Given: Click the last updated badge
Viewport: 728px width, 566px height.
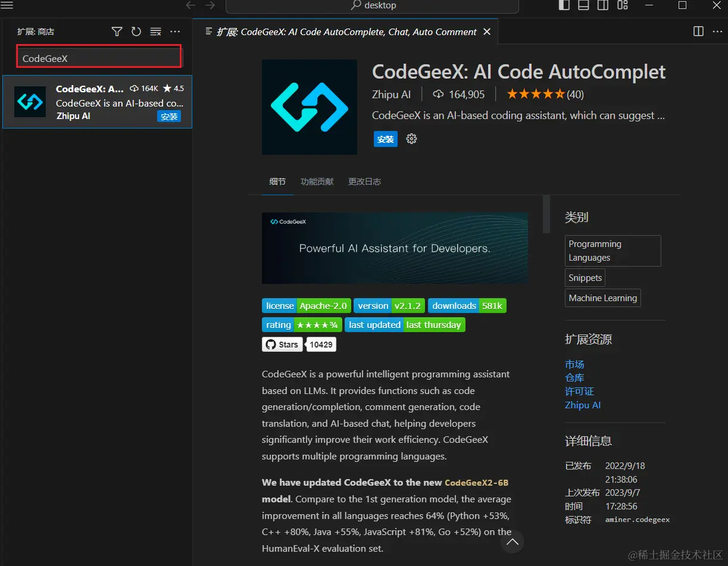Looking at the screenshot, I should [405, 325].
